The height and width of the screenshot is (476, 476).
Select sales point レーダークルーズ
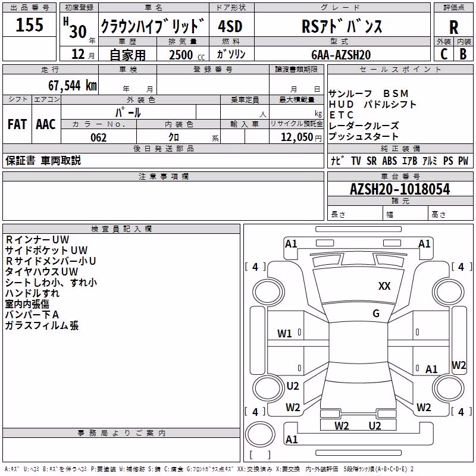pyautogui.click(x=364, y=126)
